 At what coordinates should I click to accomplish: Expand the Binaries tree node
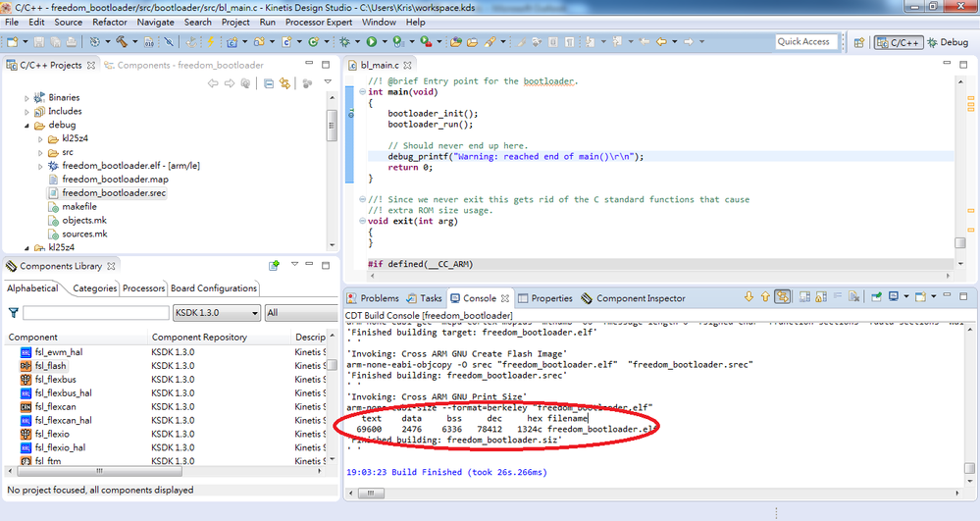tap(26, 97)
